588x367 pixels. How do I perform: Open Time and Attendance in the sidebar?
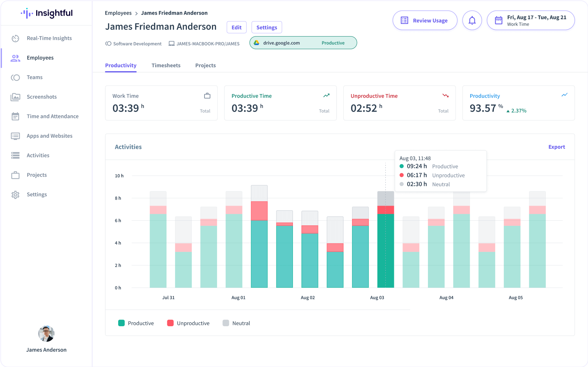[x=16, y=116]
